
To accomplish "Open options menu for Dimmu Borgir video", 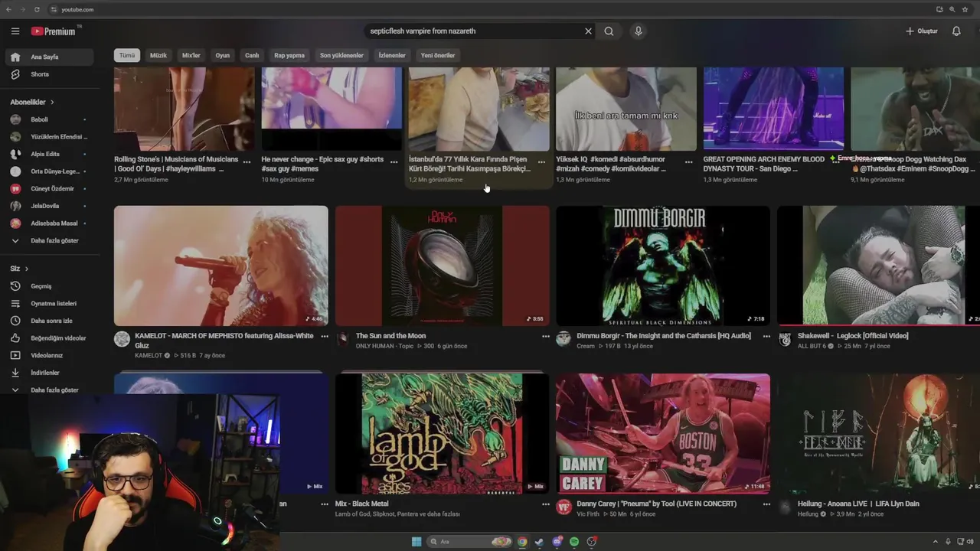I will click(766, 336).
